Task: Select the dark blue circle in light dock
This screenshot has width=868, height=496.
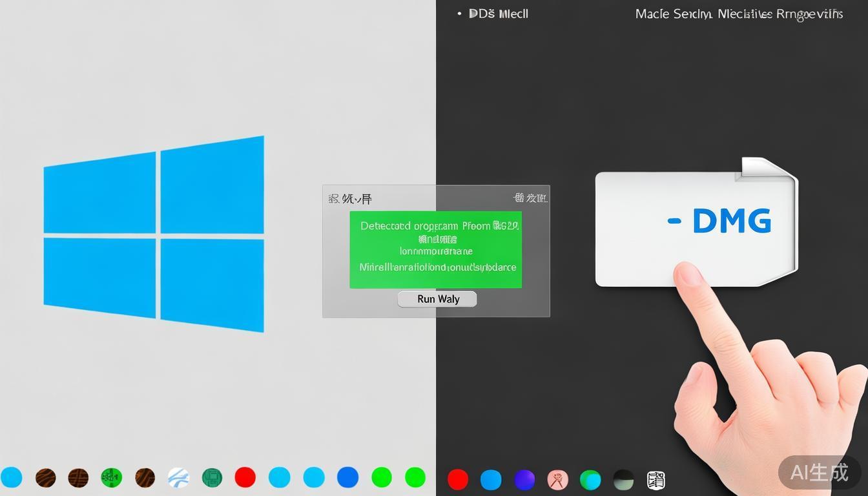Action: click(347, 478)
